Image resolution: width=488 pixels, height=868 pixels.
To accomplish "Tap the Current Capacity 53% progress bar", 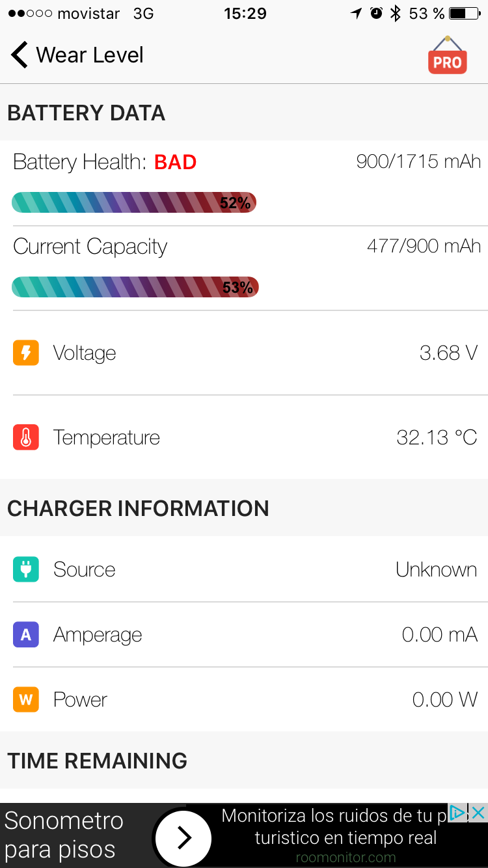I will 135,287.
